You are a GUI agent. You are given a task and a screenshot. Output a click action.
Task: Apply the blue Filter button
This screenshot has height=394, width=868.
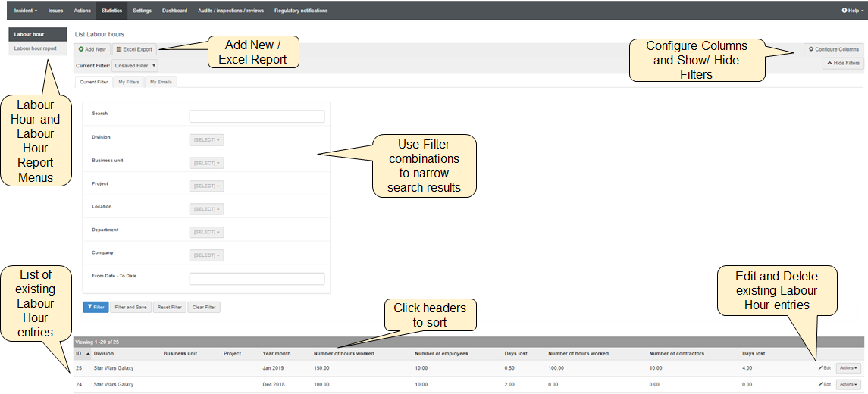[x=96, y=307]
